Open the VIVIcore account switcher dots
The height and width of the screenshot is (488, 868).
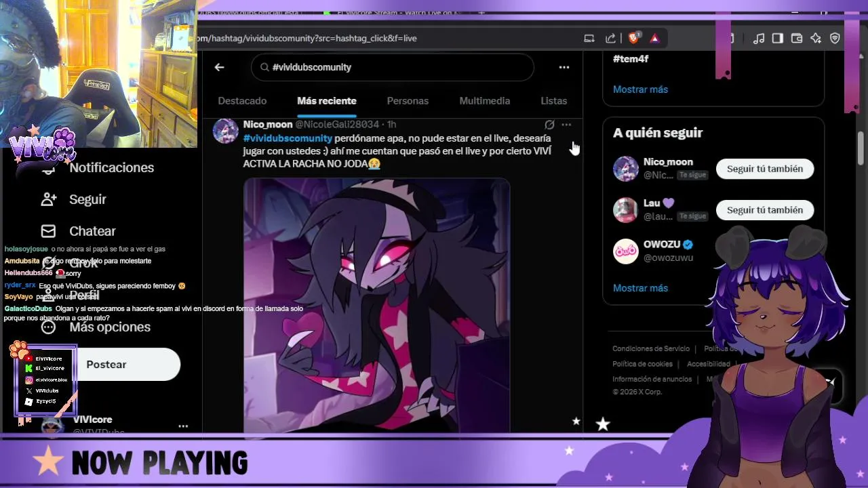pos(183,426)
